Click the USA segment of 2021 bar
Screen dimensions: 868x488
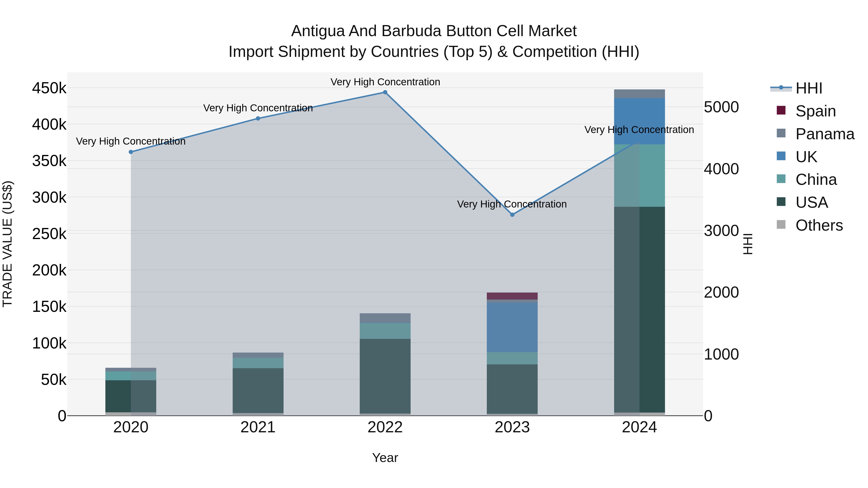(258, 390)
